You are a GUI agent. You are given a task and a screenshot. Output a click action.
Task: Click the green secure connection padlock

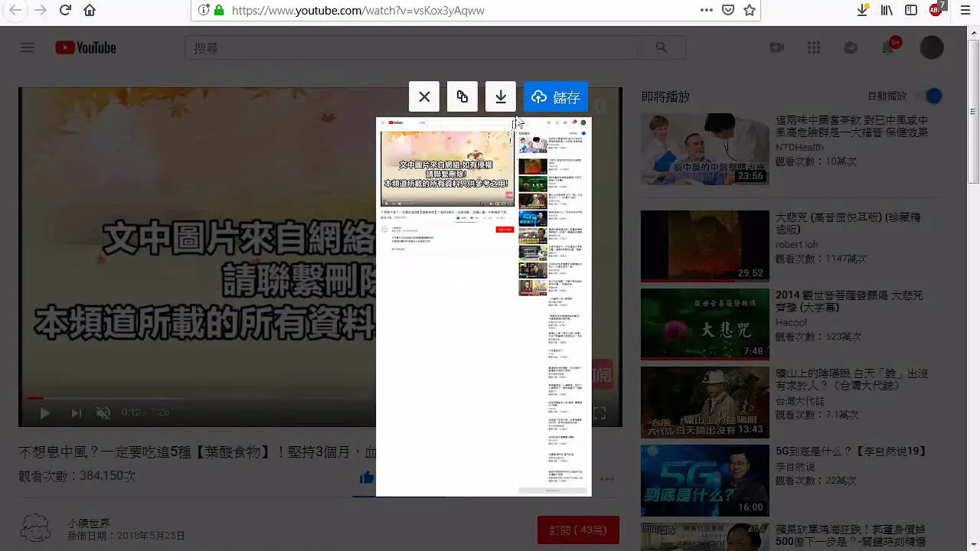click(x=219, y=10)
